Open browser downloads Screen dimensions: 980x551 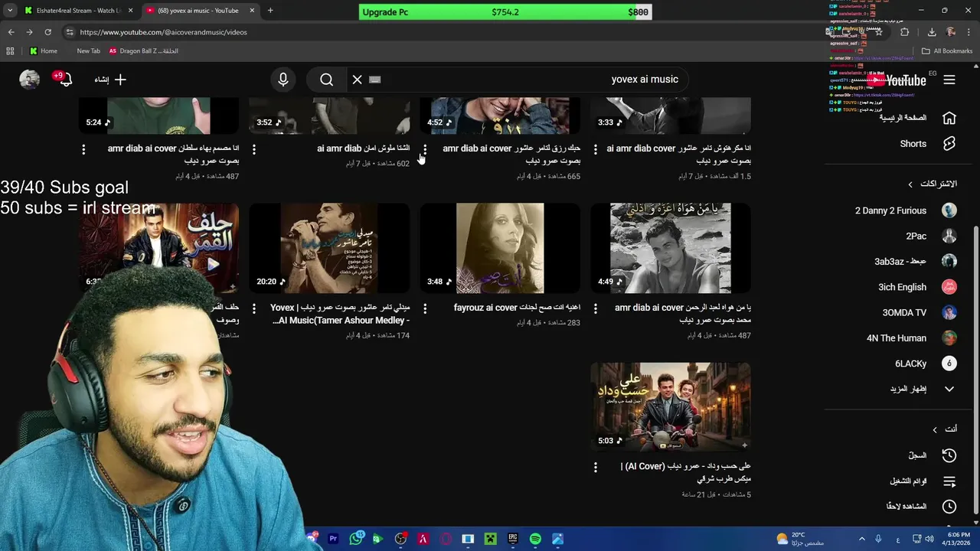[x=932, y=32]
